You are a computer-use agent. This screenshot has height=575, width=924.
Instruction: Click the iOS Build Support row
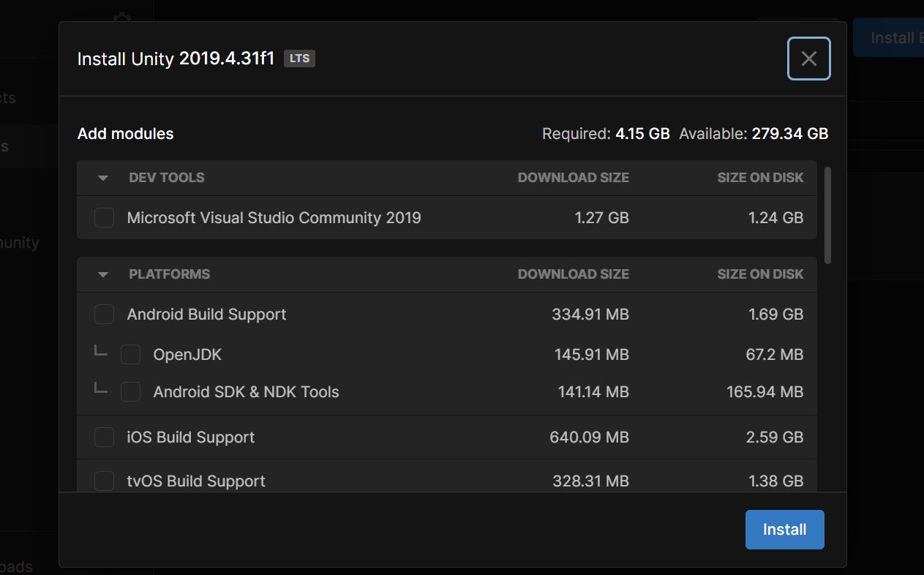point(191,437)
